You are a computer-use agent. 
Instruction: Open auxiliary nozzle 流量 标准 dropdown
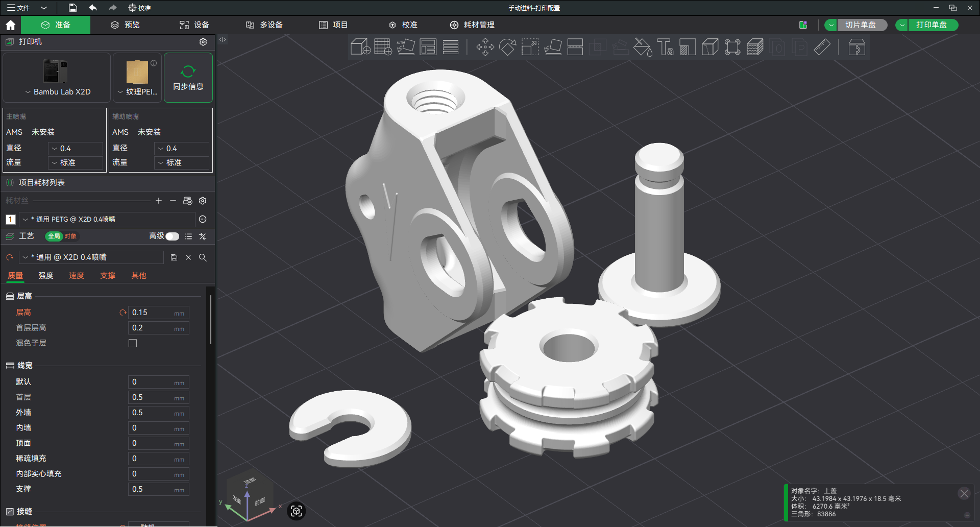pos(182,162)
